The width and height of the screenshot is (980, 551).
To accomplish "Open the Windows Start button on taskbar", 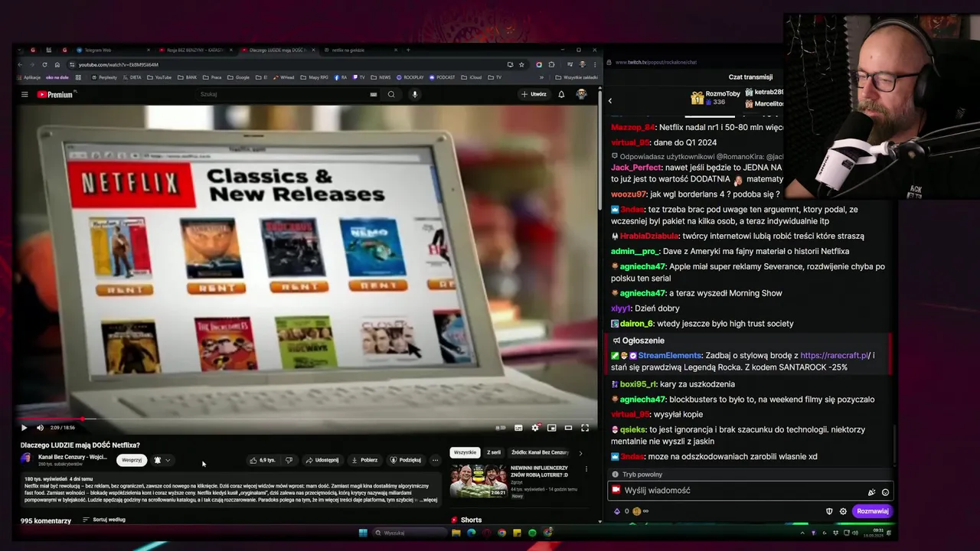I will 363,533.
